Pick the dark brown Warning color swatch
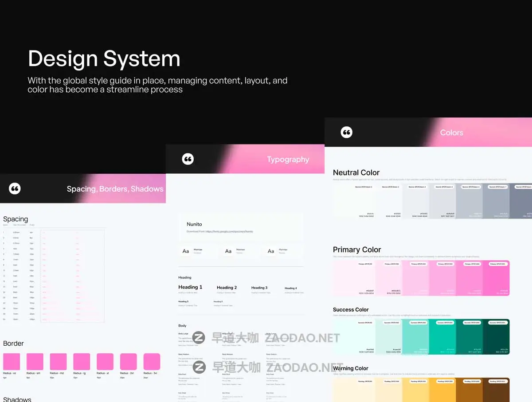Viewport: 532px width, 402px height. click(496, 390)
